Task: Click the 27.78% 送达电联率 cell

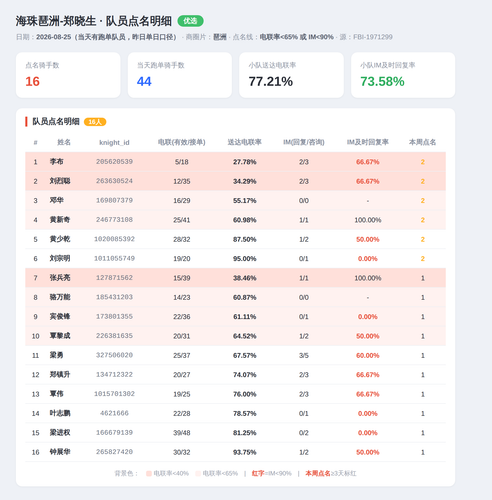Action: pyautogui.click(x=245, y=162)
